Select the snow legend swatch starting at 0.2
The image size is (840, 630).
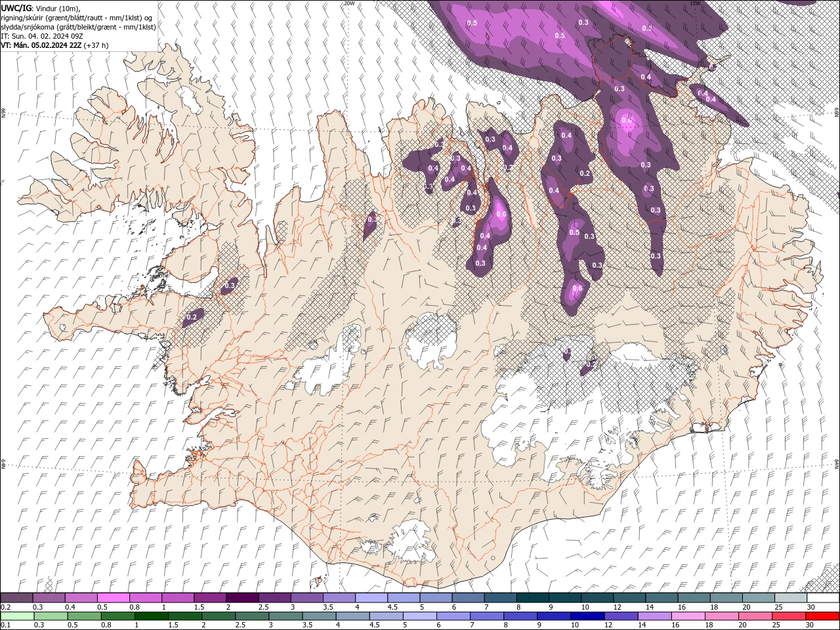click(x=16, y=598)
